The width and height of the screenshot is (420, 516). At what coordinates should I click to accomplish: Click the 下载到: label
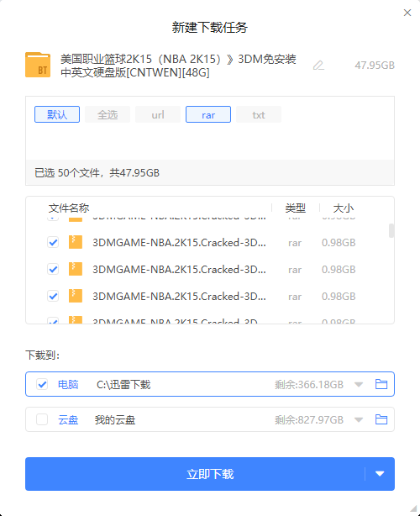point(43,355)
